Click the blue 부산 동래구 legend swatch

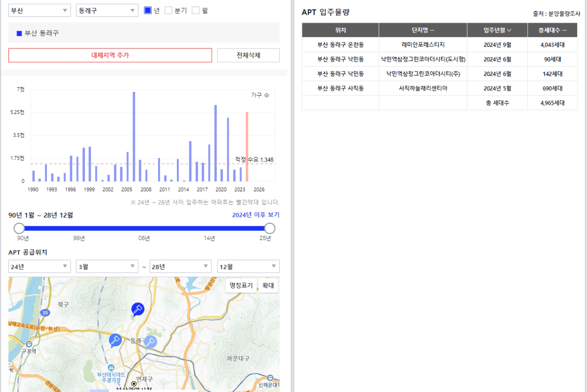tap(19, 33)
